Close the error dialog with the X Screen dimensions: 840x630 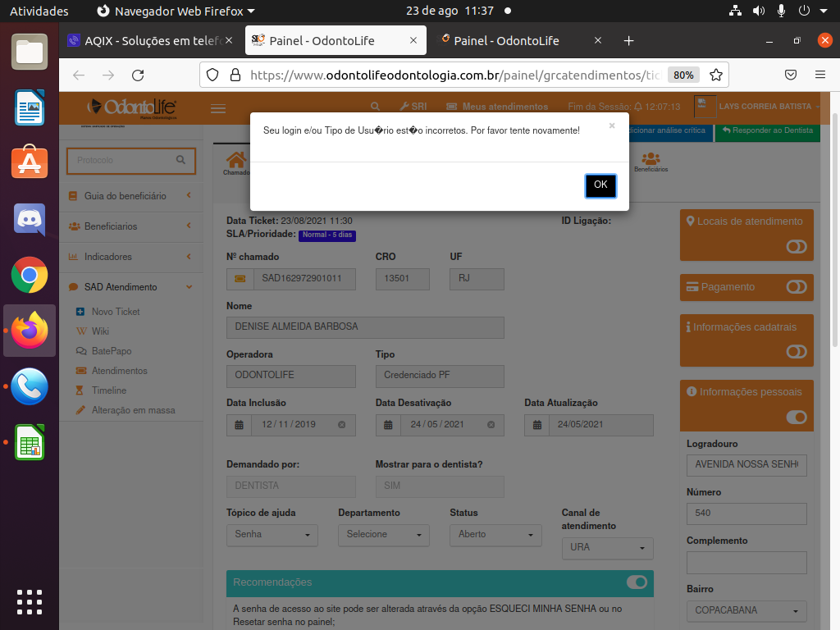(x=611, y=126)
